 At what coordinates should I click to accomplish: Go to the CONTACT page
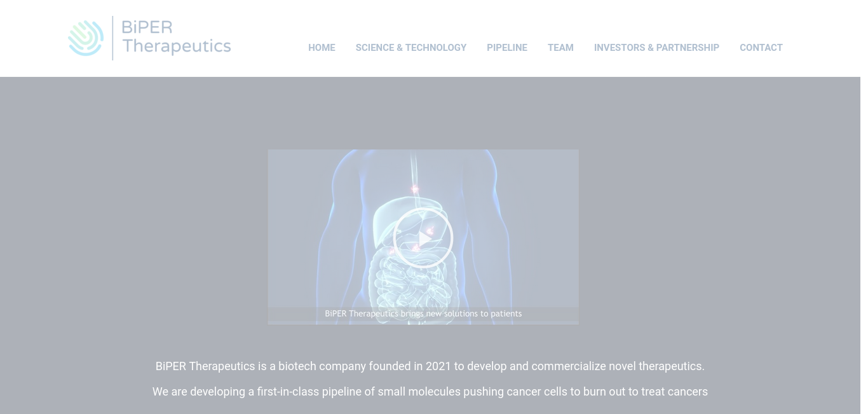(761, 48)
